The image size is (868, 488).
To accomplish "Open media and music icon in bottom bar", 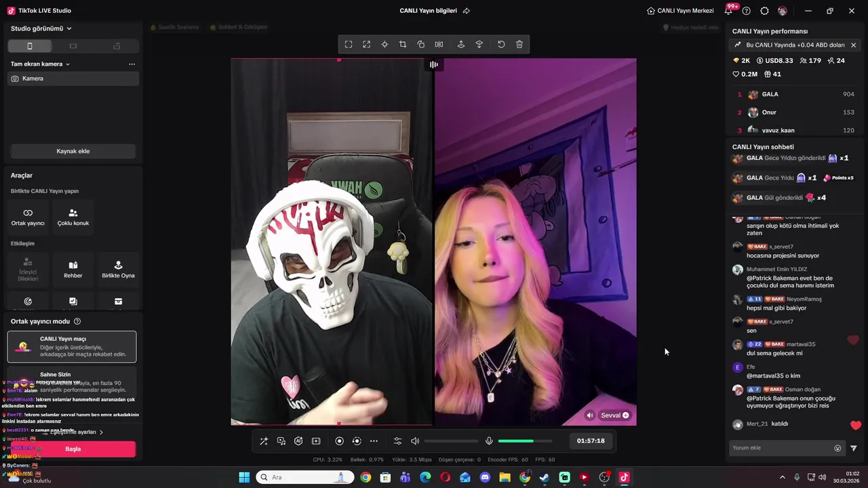I will pyautogui.click(x=281, y=441).
